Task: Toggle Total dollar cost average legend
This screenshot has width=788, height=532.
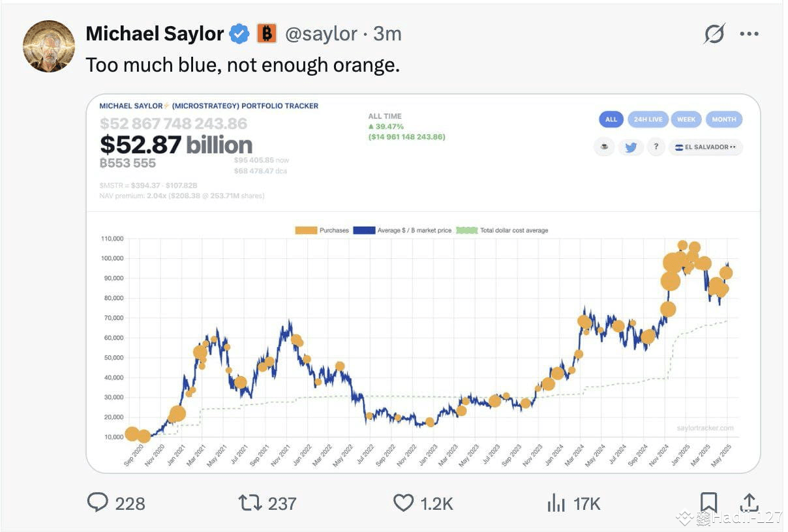Action: coord(502,230)
